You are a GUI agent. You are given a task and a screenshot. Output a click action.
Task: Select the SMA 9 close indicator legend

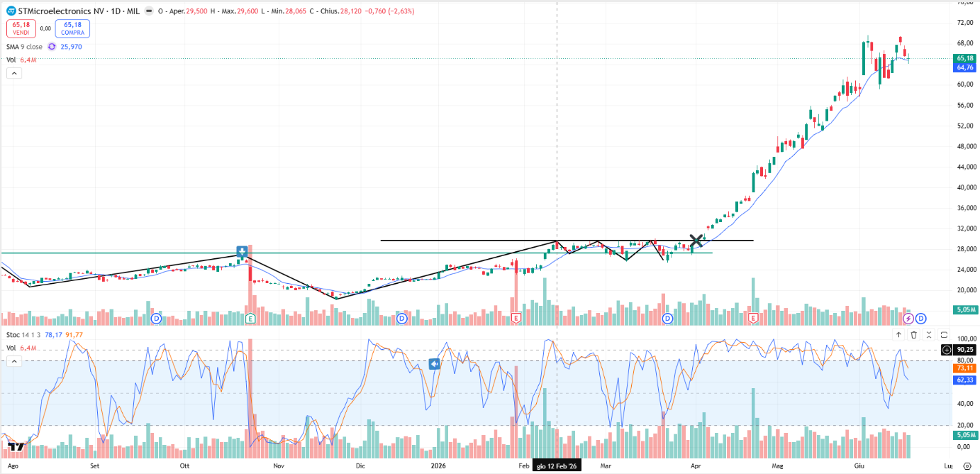[x=25, y=47]
